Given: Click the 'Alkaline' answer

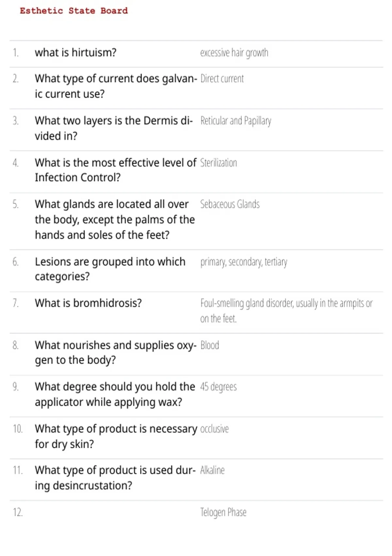Looking at the screenshot, I should coord(212,470).
